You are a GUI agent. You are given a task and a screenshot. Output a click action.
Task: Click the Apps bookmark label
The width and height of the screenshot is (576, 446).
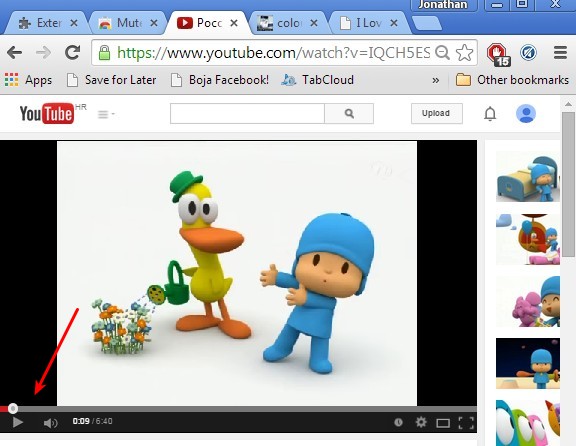tap(38, 80)
